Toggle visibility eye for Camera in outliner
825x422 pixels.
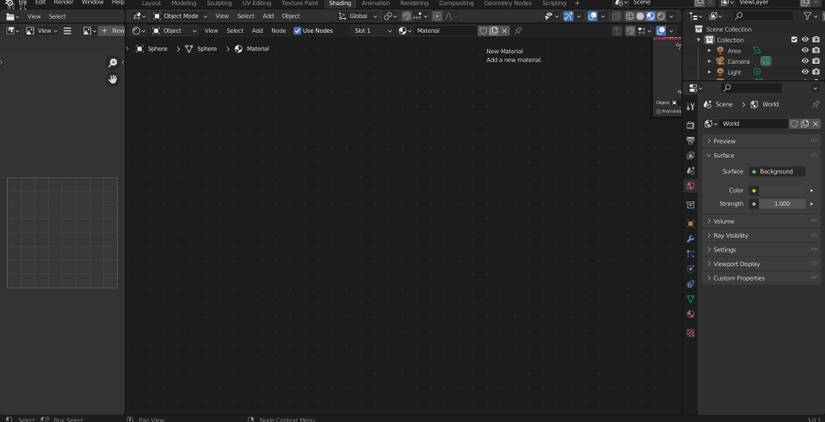coord(805,61)
